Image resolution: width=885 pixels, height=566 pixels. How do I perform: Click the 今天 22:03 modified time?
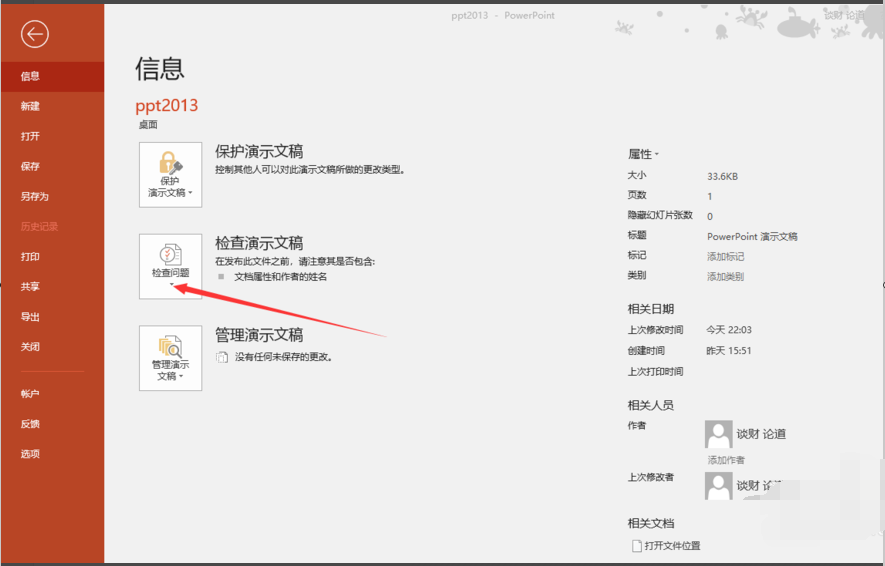click(729, 330)
